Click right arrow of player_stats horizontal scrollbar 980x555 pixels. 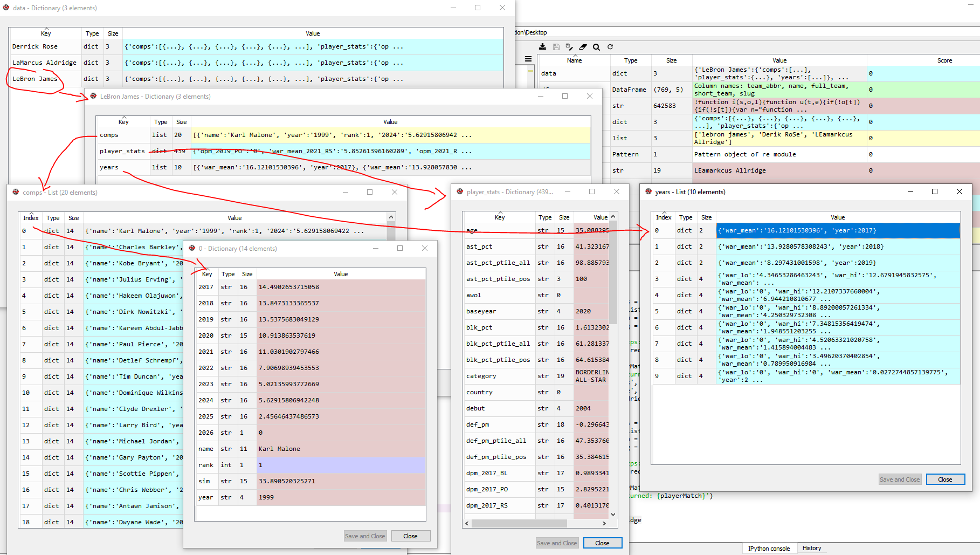pos(604,523)
